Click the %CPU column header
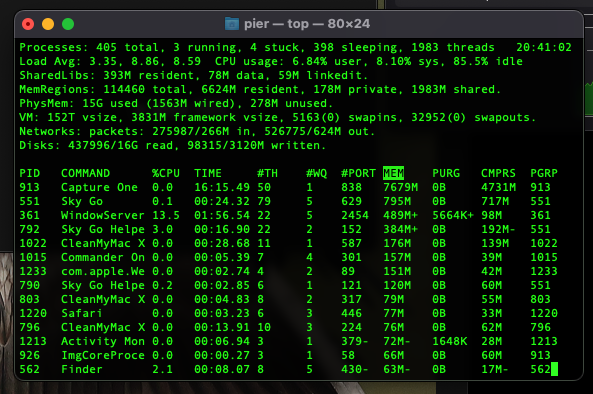593x394 pixels. pos(166,173)
